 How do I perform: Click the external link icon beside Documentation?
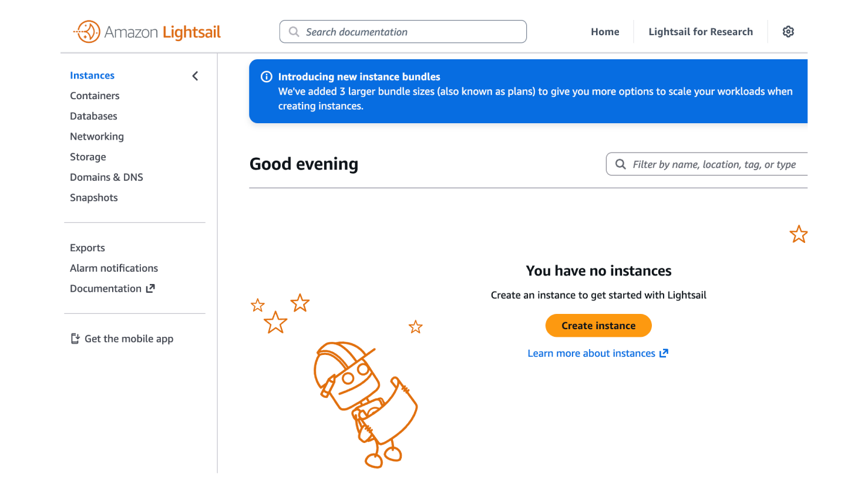(x=150, y=289)
